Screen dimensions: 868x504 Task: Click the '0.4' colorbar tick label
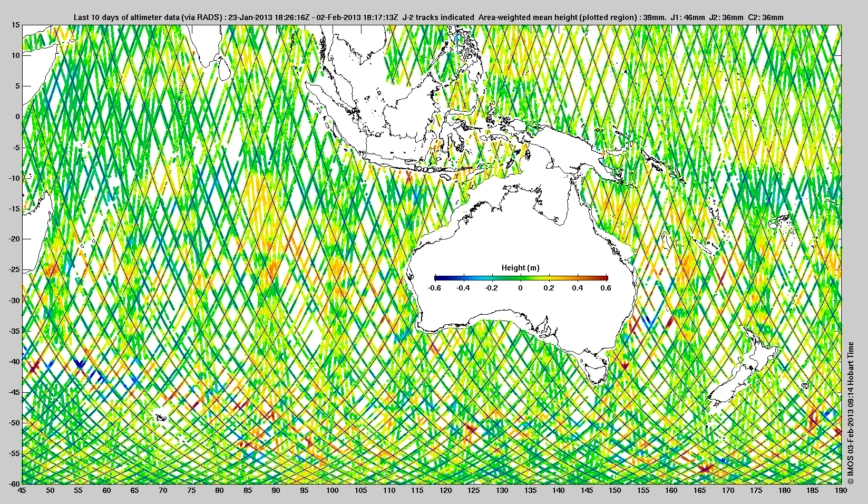(x=578, y=288)
